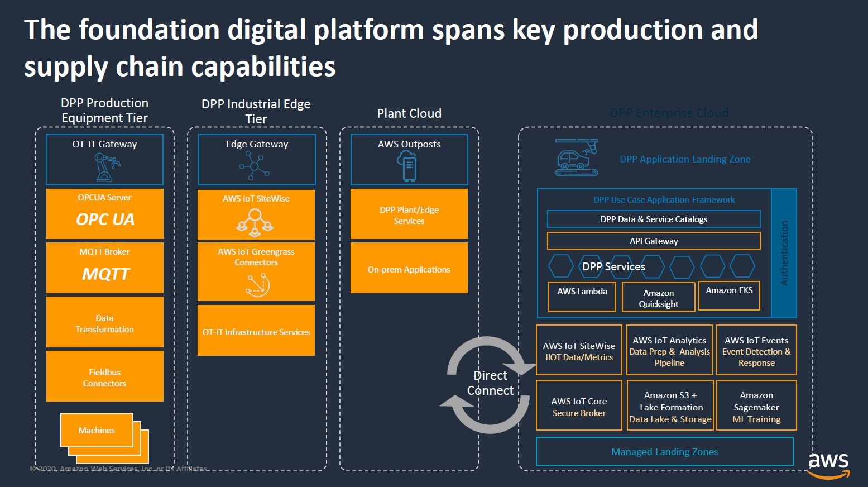Select the DPP Plant/Edge Services box
This screenshot has width=868, height=487.
click(x=409, y=214)
